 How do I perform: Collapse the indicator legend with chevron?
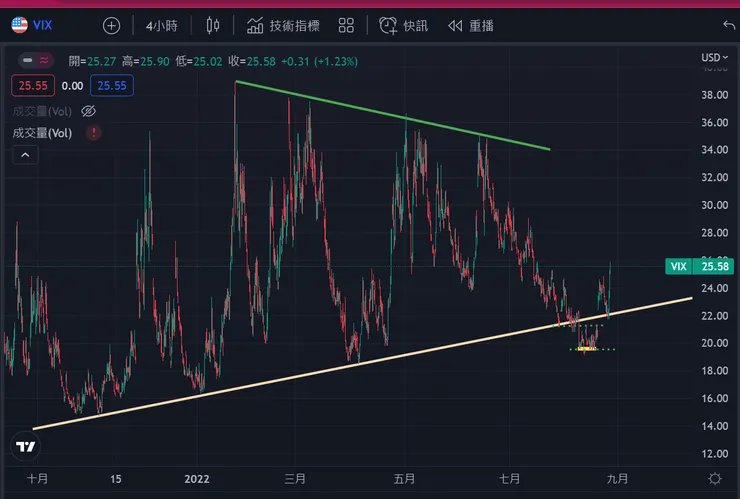pos(25,155)
